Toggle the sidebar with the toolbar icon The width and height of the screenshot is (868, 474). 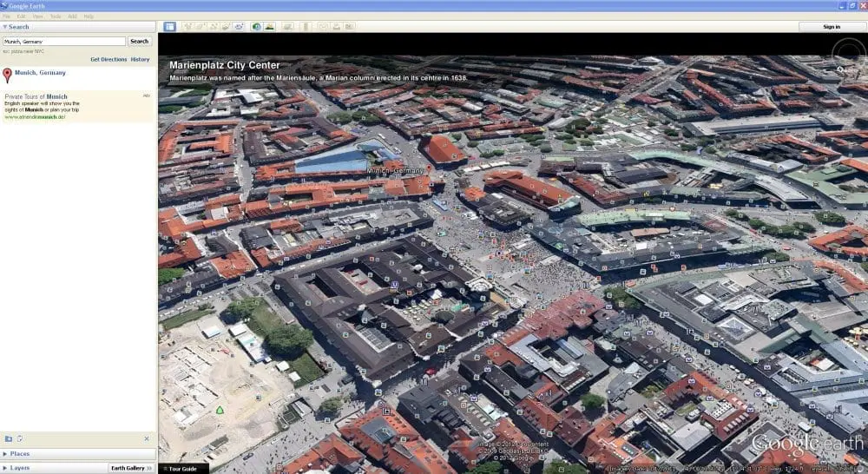point(169,27)
